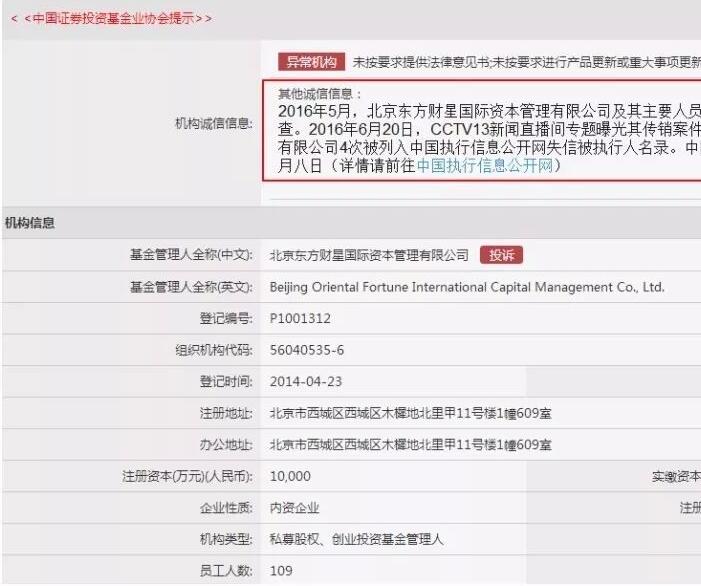The width and height of the screenshot is (701, 586).
Task: Click the registered capital value 10,000
Action: (x=290, y=477)
